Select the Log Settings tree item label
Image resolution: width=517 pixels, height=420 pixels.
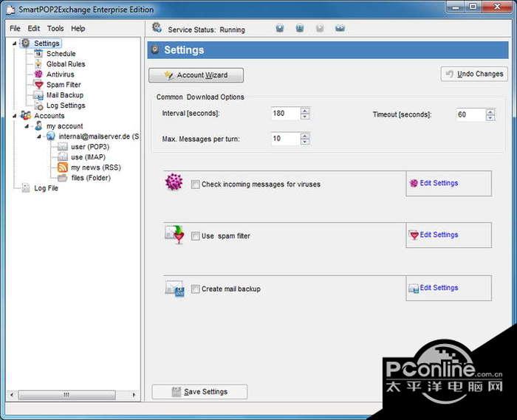(66, 106)
